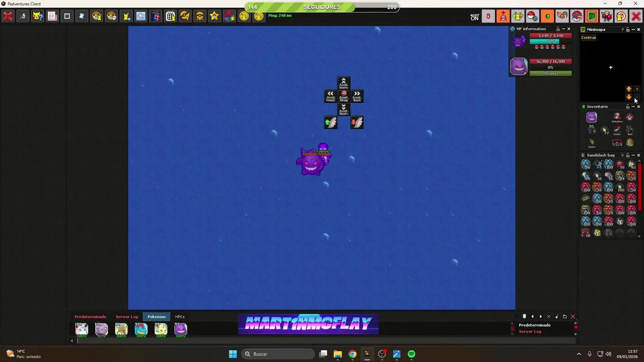
Task: Collapse the Sandslash bag panel
Action: click(633, 155)
